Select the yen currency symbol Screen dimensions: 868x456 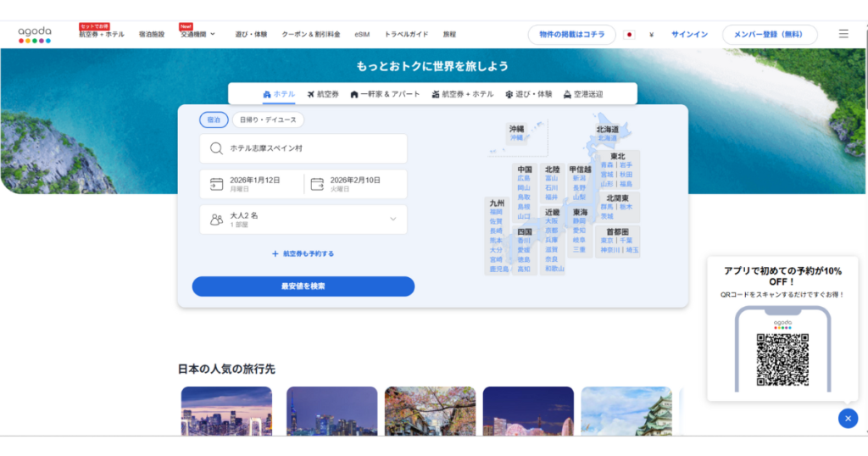[651, 35]
